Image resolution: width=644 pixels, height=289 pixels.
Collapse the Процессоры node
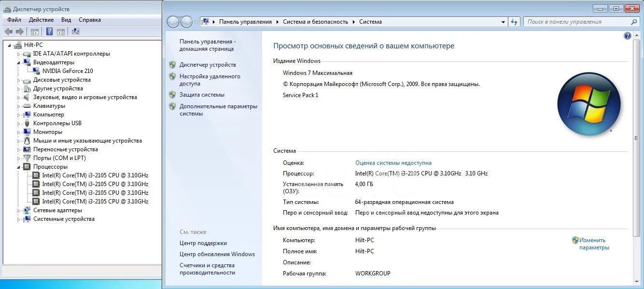tap(19, 167)
